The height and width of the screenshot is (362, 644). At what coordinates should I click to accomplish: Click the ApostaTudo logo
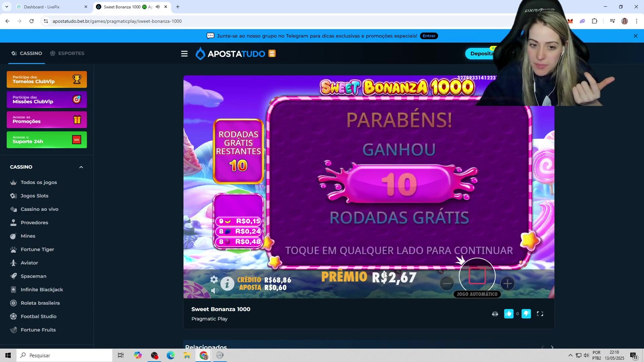tap(230, 54)
